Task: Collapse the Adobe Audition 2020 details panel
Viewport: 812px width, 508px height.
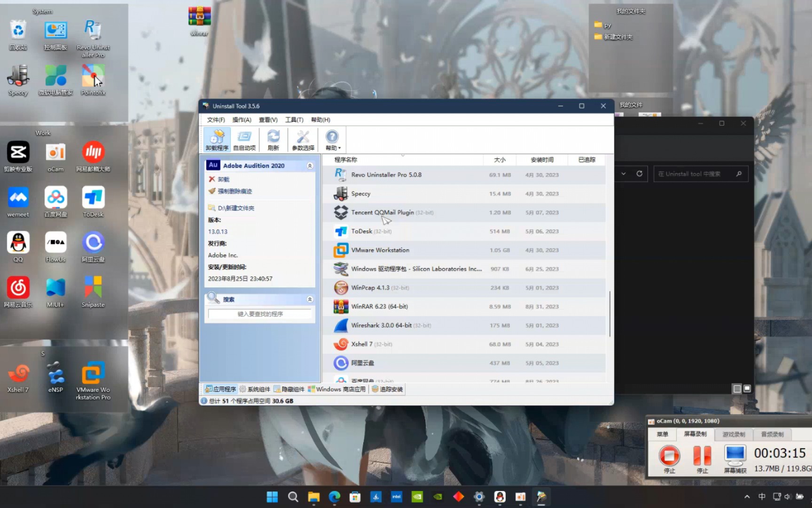Action: pos(310,166)
